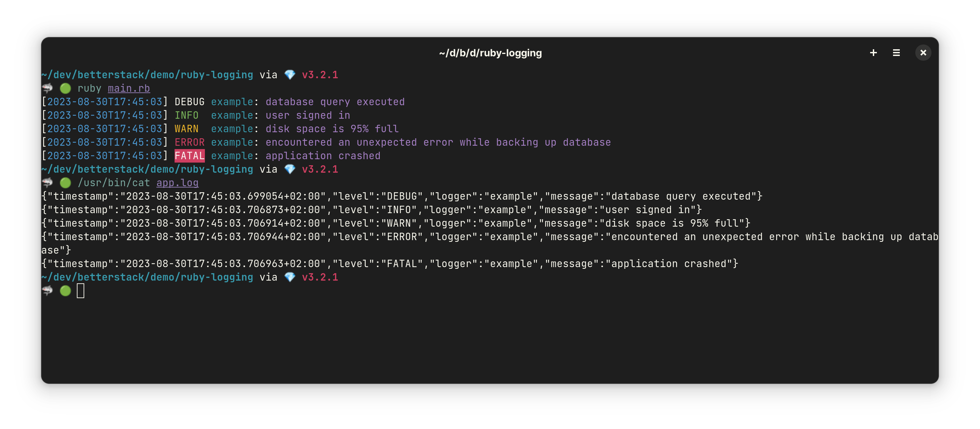Screen dimensions: 980x429
Task: Click the green circle before ruby main.rb
Action: [65, 88]
